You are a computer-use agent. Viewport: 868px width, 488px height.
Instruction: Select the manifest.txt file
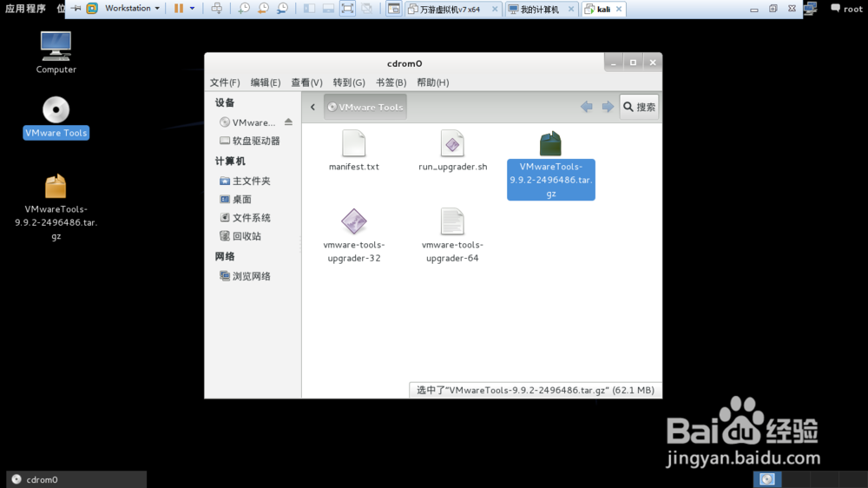pyautogui.click(x=354, y=151)
